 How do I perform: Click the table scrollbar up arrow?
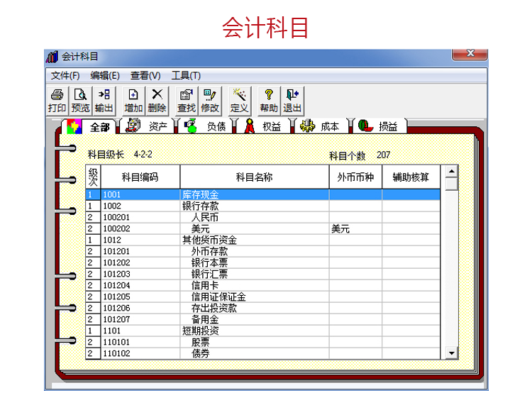coord(451,171)
